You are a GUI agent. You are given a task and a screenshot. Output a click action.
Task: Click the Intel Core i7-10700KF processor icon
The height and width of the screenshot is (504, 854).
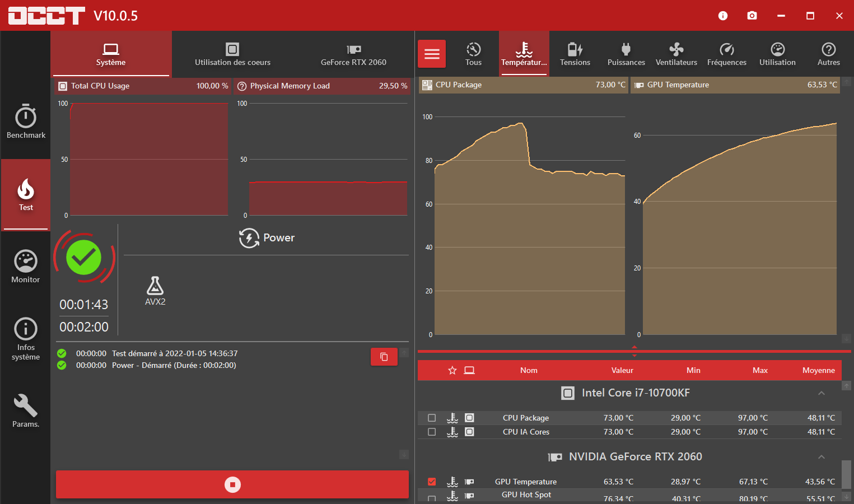pyautogui.click(x=568, y=393)
